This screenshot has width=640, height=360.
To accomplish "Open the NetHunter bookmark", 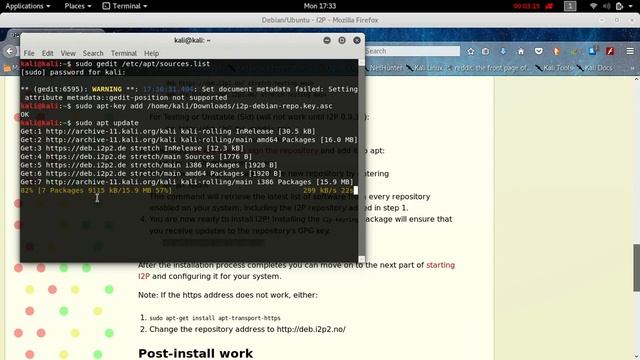I will 383,68.
